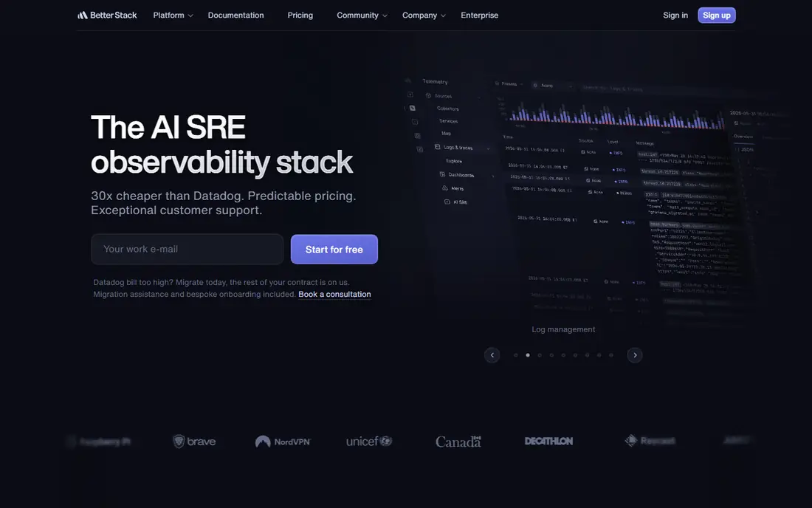Click the Decathlon logo
This screenshot has width=812, height=508.
click(549, 442)
